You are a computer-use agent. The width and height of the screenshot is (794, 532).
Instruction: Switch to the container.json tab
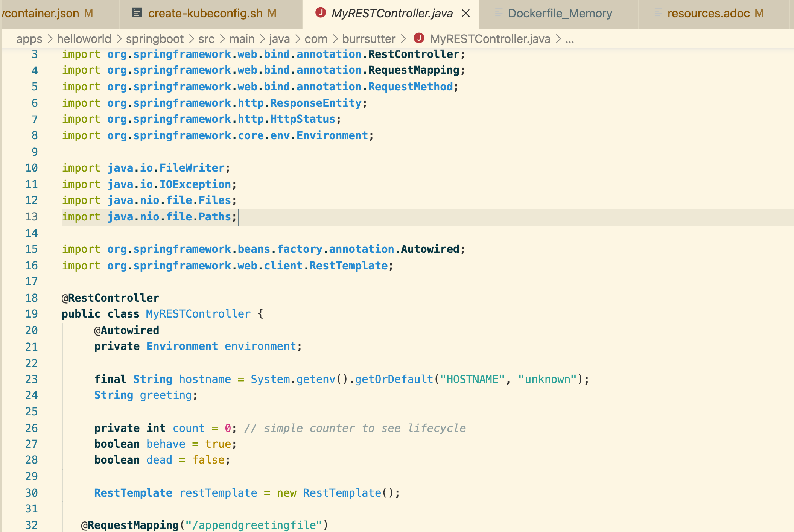tap(41, 13)
